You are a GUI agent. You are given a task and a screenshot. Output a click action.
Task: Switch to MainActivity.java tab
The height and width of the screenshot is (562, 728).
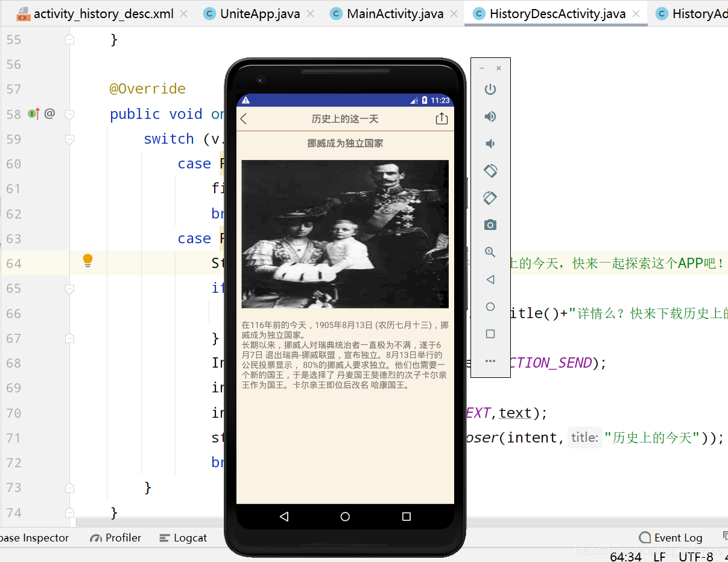tap(387, 13)
